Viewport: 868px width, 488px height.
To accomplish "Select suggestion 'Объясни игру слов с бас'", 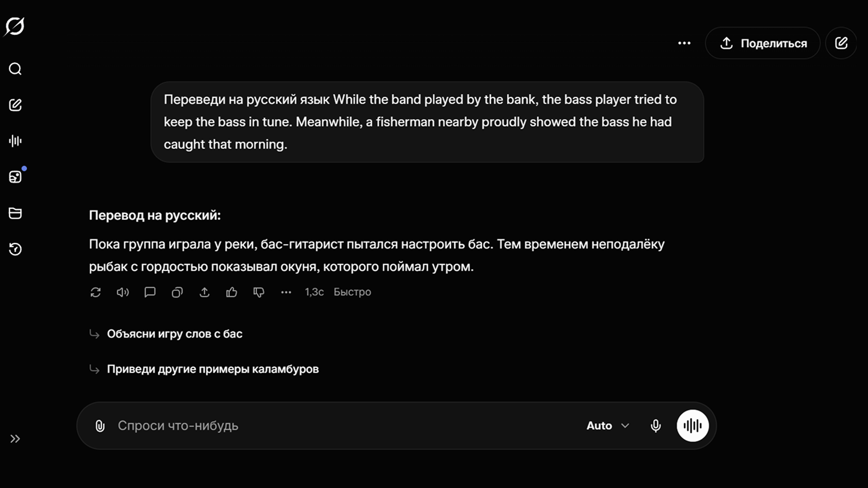I will [x=174, y=334].
